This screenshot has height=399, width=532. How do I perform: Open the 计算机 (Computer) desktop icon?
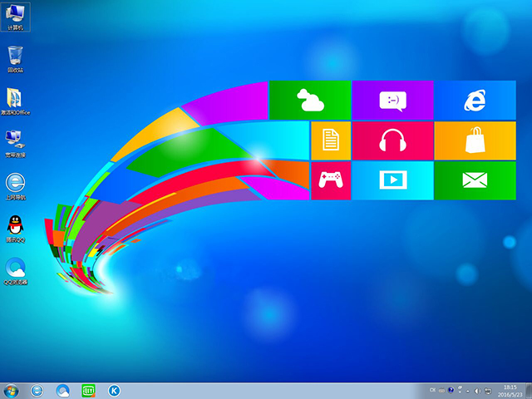point(15,17)
